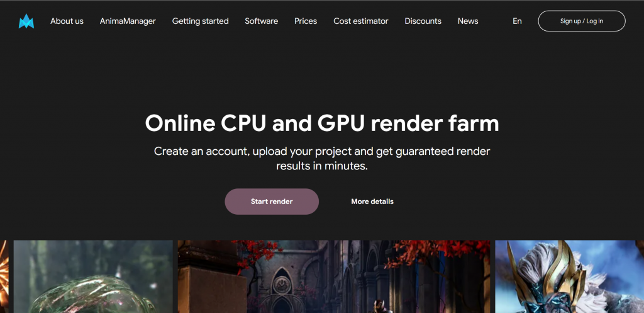Open the golden helmet character render thumbnail
This screenshot has width=644, height=313.
coord(569,277)
